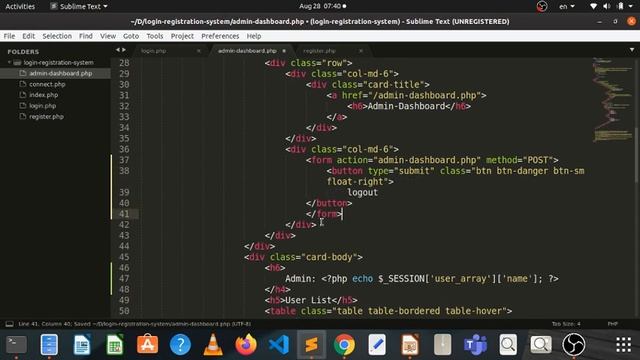Screen dimensions: 640x360
Task: Open register.php in the sidebar
Action: tap(46, 116)
